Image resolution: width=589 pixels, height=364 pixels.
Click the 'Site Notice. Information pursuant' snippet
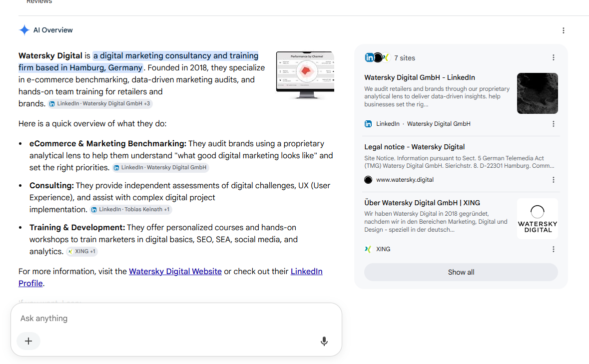coord(459,162)
